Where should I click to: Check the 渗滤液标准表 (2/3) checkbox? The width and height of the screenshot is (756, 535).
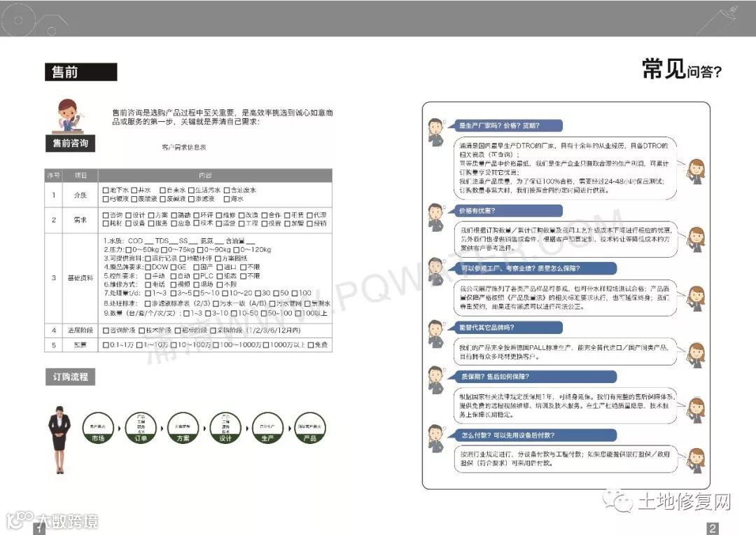point(148,303)
